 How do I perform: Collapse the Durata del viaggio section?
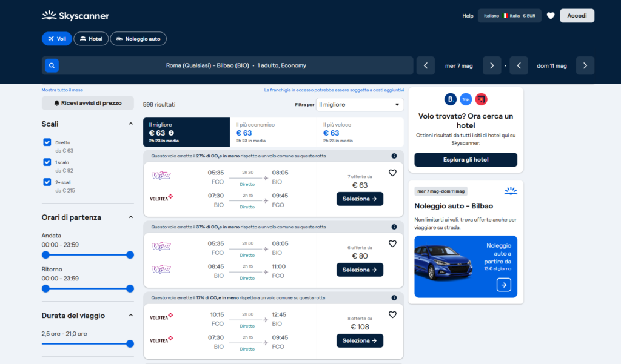[131, 316]
